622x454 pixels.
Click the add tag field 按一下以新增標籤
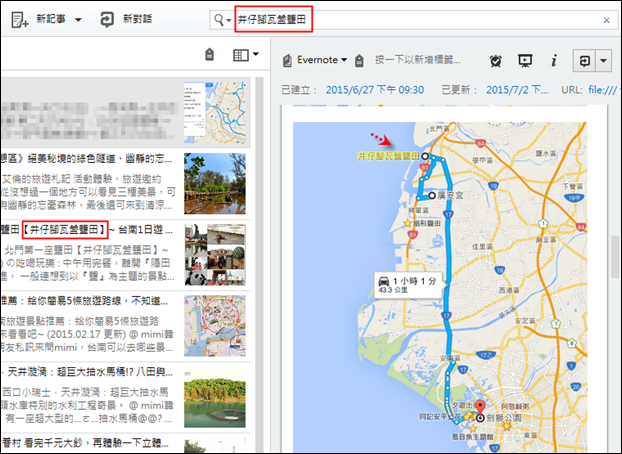pos(417,60)
